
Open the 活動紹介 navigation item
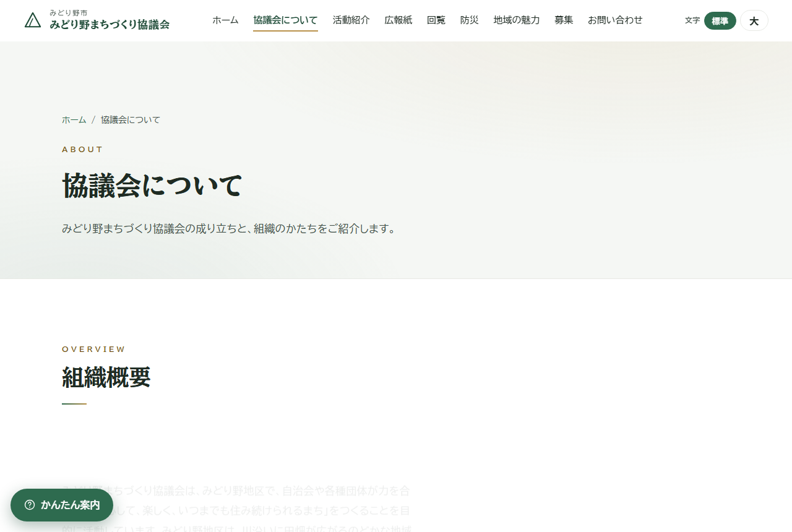[351, 20]
